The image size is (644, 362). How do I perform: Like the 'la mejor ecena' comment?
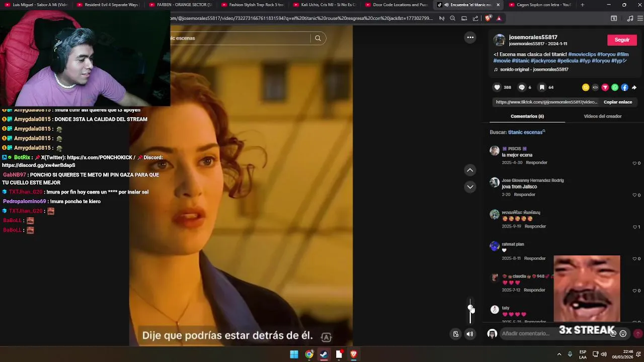pyautogui.click(x=635, y=163)
